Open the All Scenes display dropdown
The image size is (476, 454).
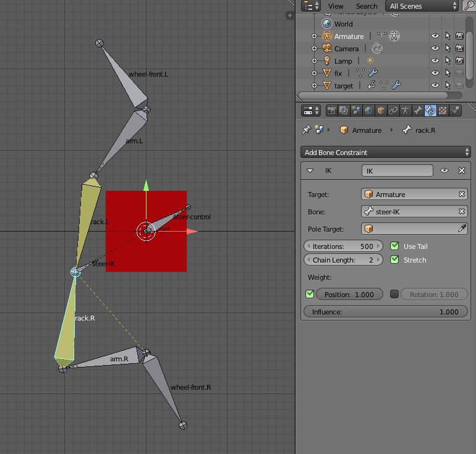[x=423, y=6]
